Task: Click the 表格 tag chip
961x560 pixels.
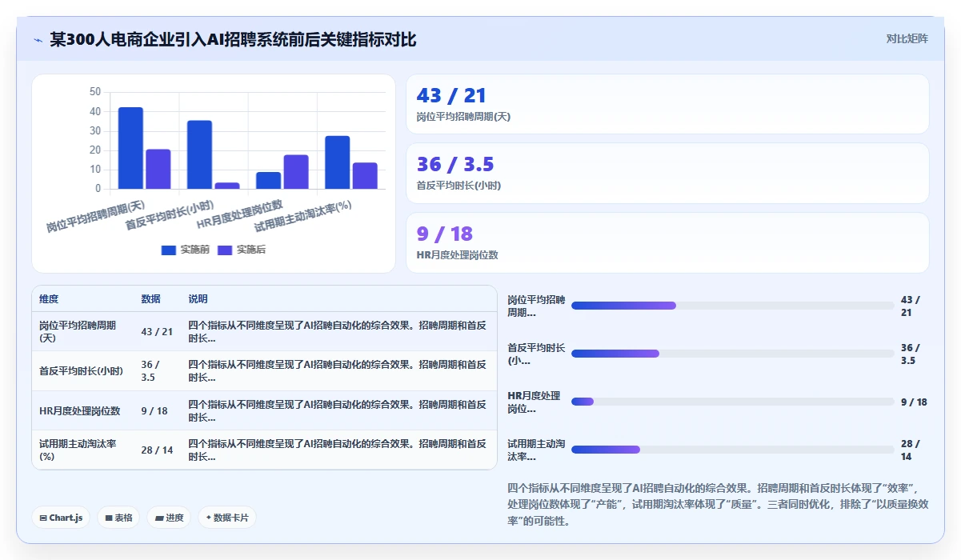Action: click(x=118, y=518)
